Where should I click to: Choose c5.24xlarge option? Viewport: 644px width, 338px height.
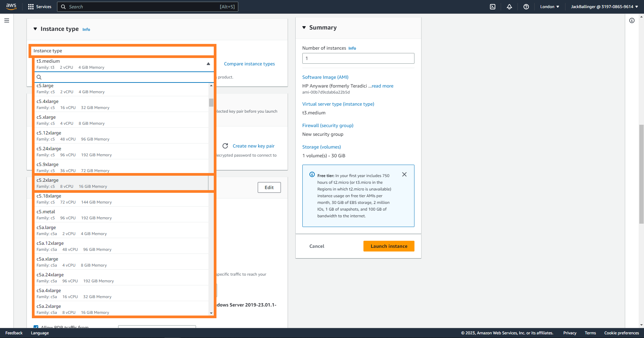[x=121, y=152]
